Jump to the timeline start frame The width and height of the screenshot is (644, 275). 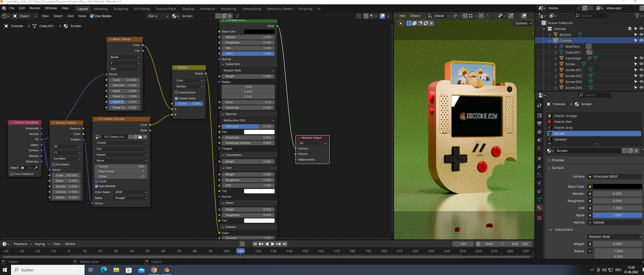255,244
